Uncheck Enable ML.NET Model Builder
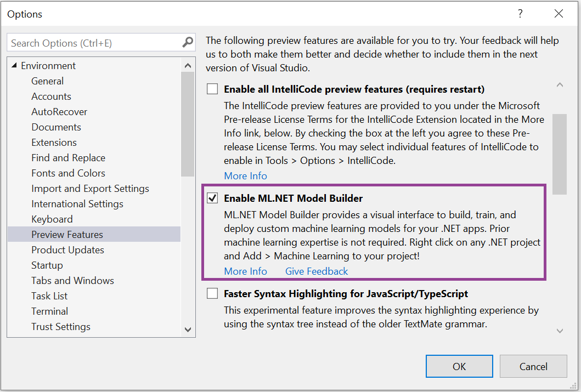581x392 pixels. click(212, 198)
